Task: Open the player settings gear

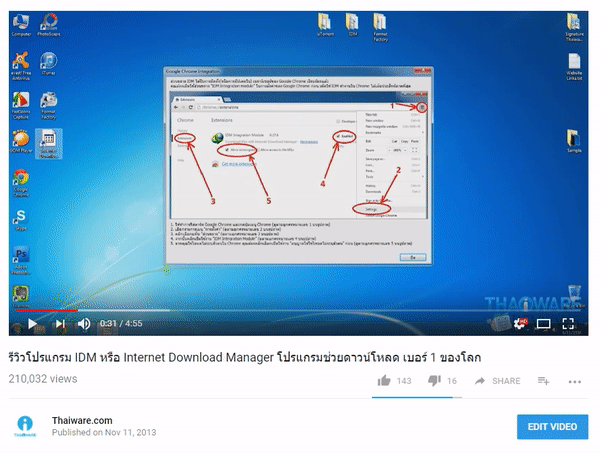Action: coord(520,323)
